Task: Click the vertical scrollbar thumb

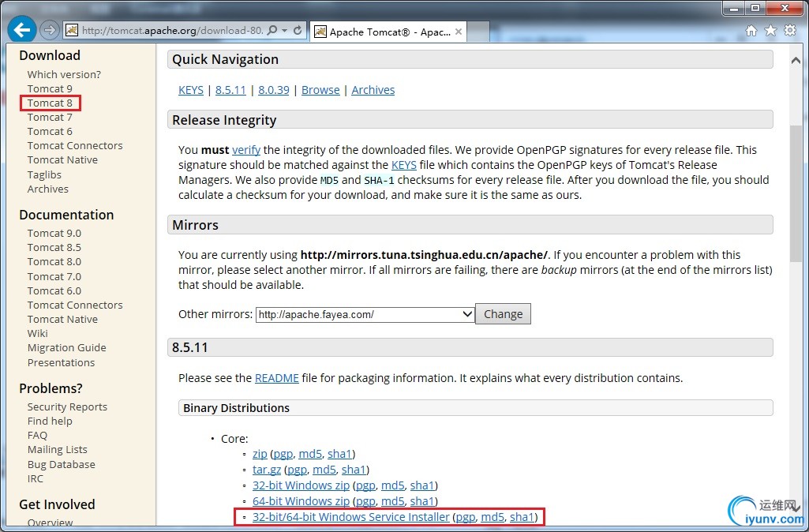Action: [796, 193]
